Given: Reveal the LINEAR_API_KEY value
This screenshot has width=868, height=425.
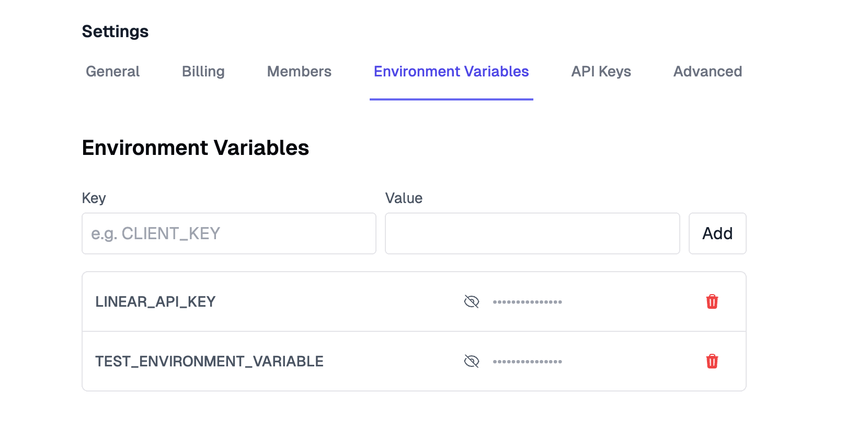Looking at the screenshot, I should 472,301.
